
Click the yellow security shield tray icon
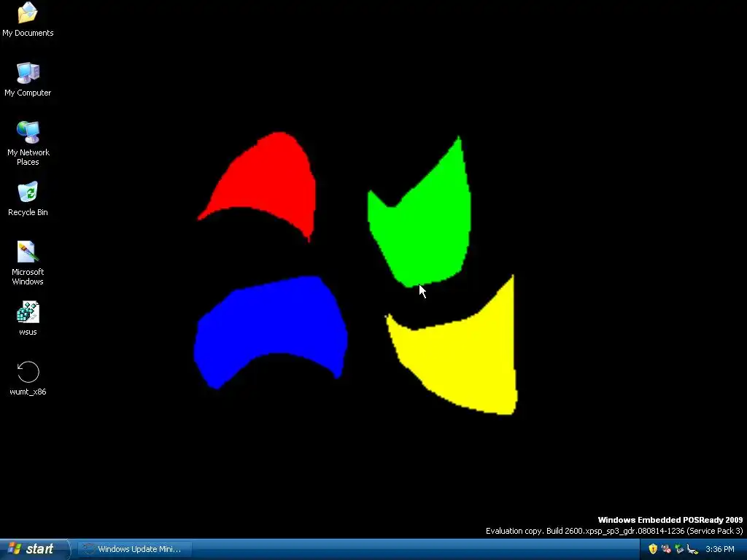pyautogui.click(x=653, y=549)
